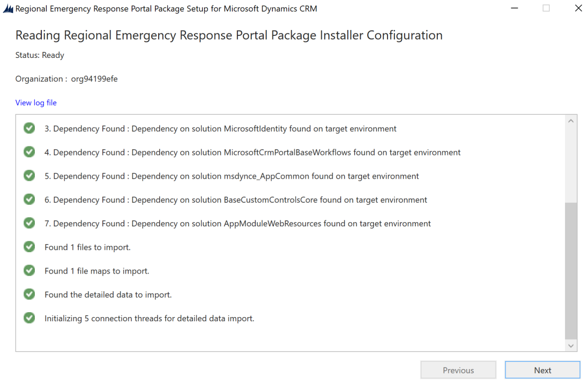Click checkmark beside 'Found 1 file maps'
588x383 pixels.
[x=29, y=270]
